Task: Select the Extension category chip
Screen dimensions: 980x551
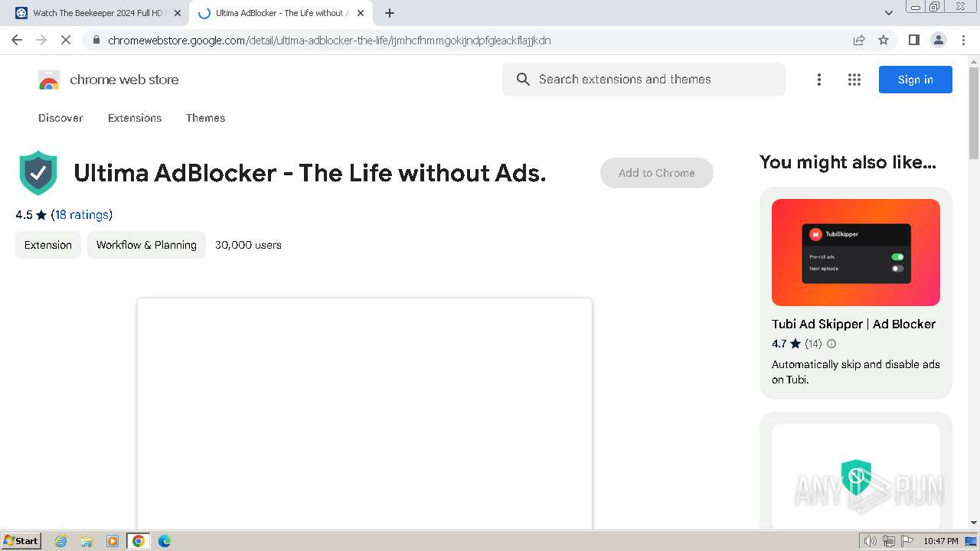Action: (48, 245)
